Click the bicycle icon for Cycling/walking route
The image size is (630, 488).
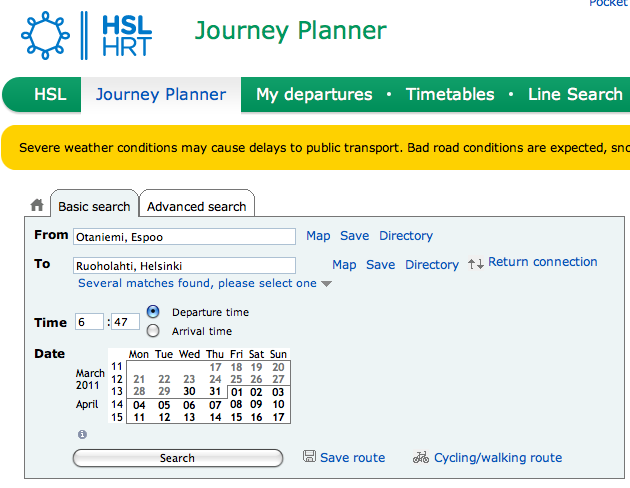tap(421, 457)
